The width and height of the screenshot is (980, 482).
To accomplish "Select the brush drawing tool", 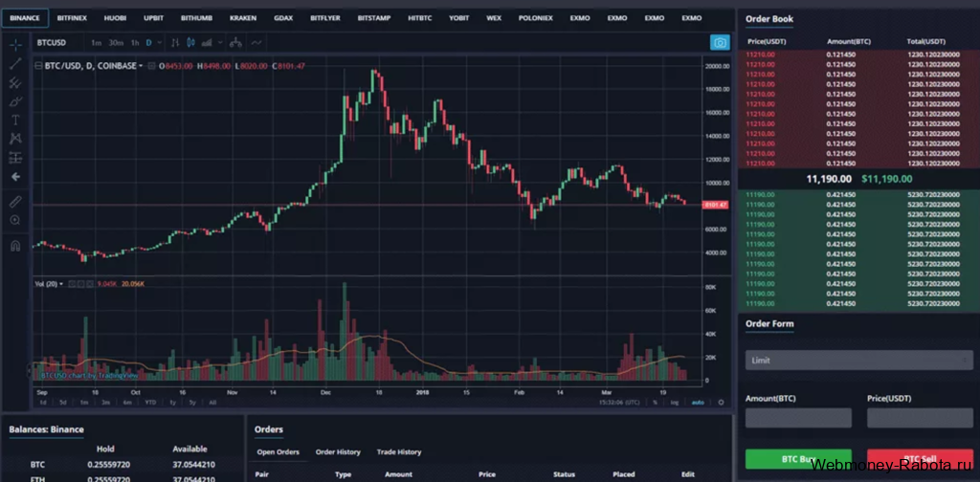I will 15,101.
